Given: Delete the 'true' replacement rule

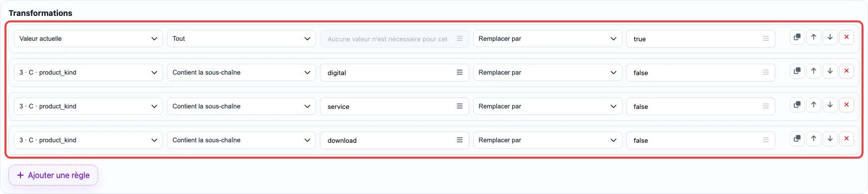Looking at the screenshot, I should (847, 37).
